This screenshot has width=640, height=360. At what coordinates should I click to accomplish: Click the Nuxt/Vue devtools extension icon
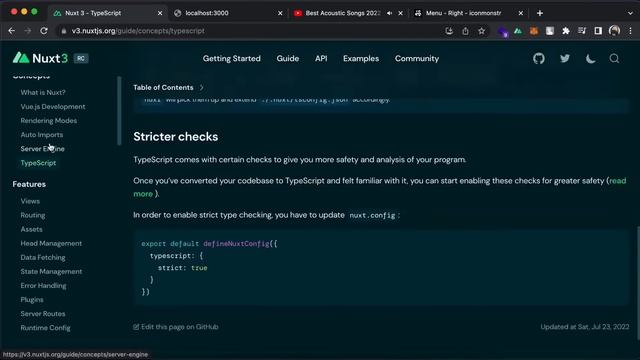[x=518, y=31]
